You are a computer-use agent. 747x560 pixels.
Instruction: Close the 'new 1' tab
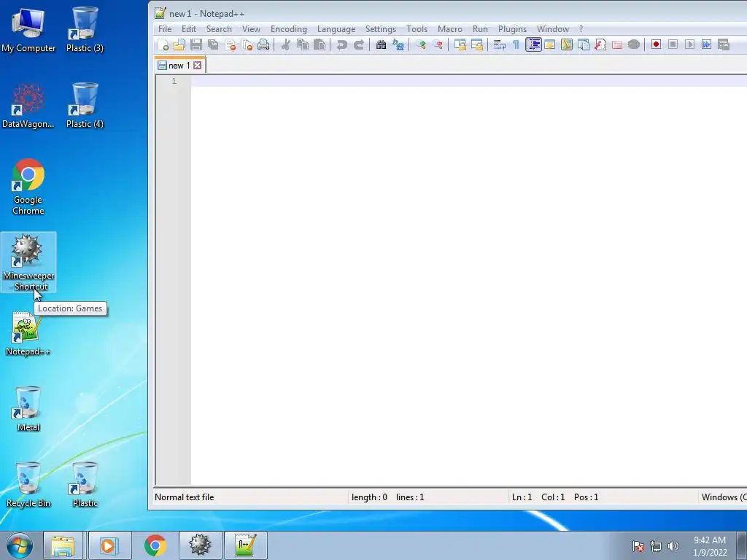coord(197,66)
